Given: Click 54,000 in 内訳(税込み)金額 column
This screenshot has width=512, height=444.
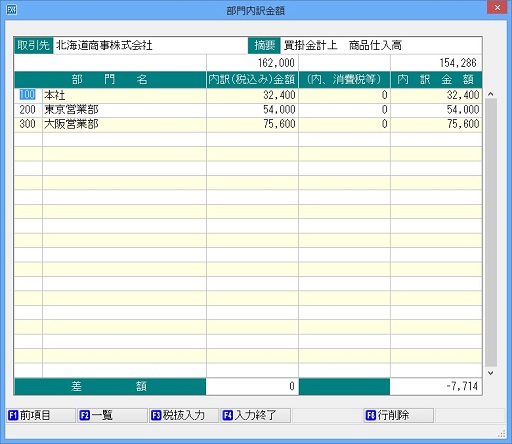Looking at the screenshot, I should pyautogui.click(x=252, y=110).
